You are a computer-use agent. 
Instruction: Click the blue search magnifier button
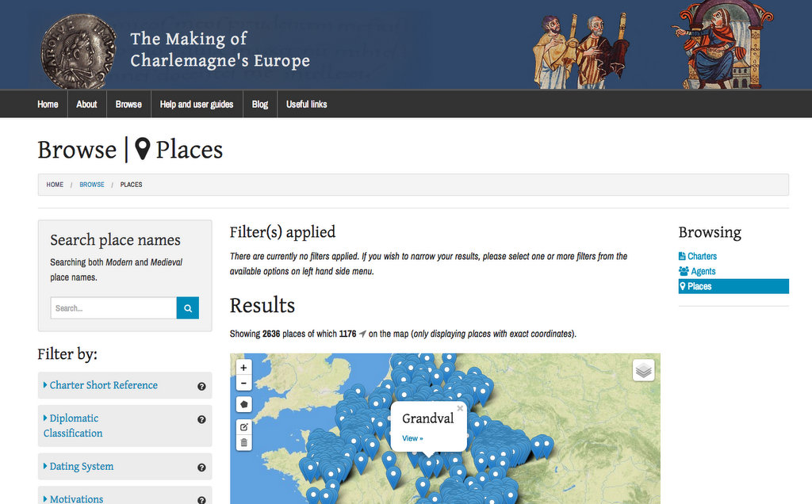(x=187, y=308)
